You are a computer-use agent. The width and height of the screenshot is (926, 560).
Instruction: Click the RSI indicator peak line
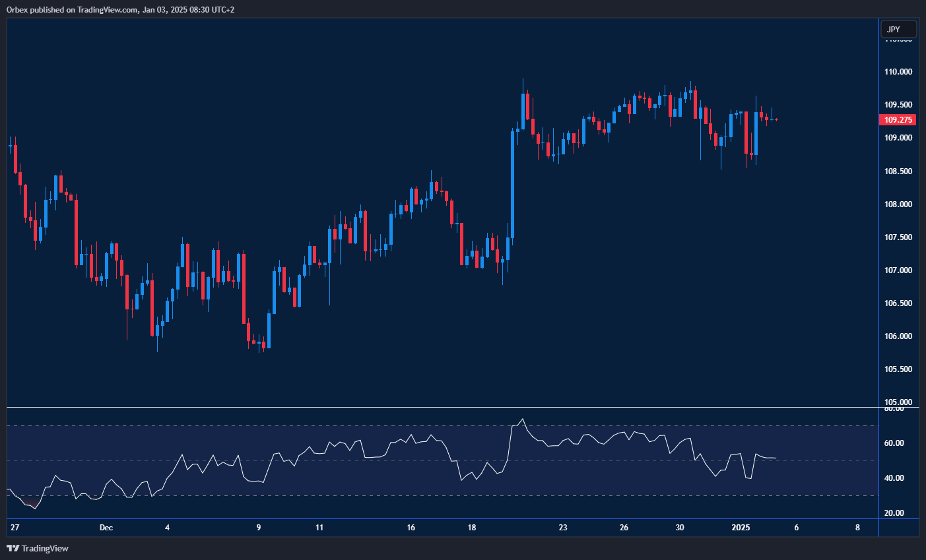pos(522,418)
